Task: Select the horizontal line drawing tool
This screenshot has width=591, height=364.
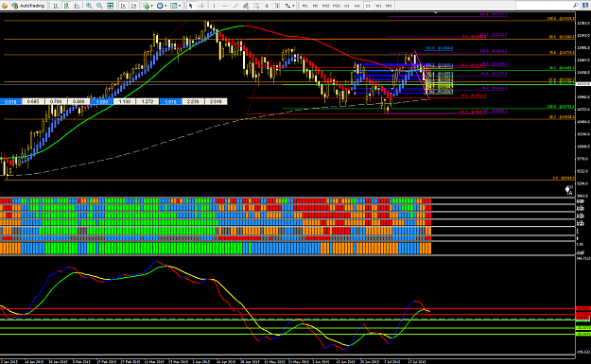Action: tap(225, 6)
